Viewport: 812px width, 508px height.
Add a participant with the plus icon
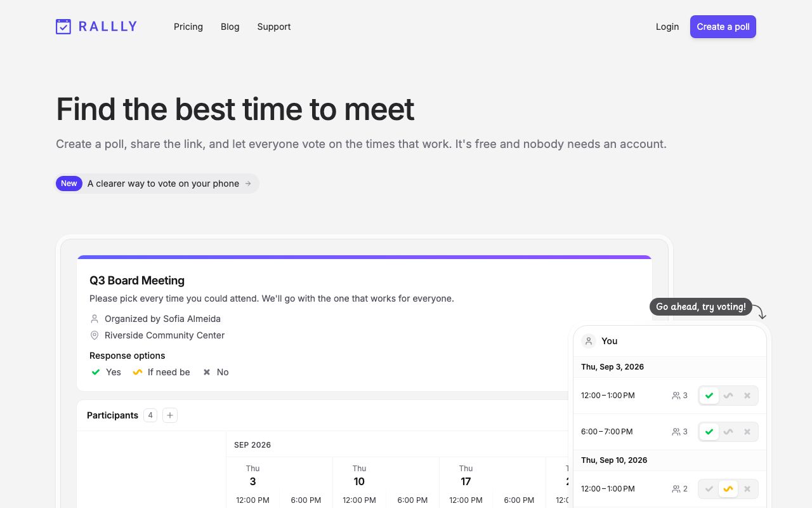click(x=169, y=415)
